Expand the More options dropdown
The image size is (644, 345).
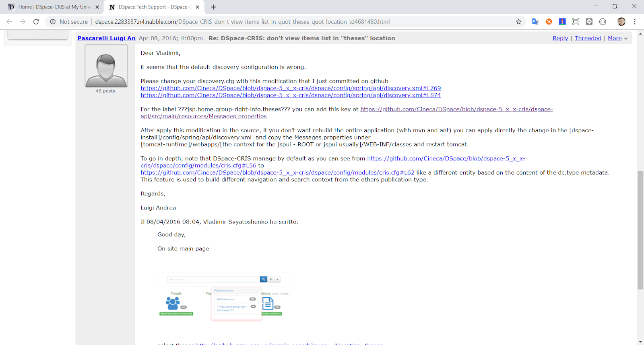tap(618, 38)
